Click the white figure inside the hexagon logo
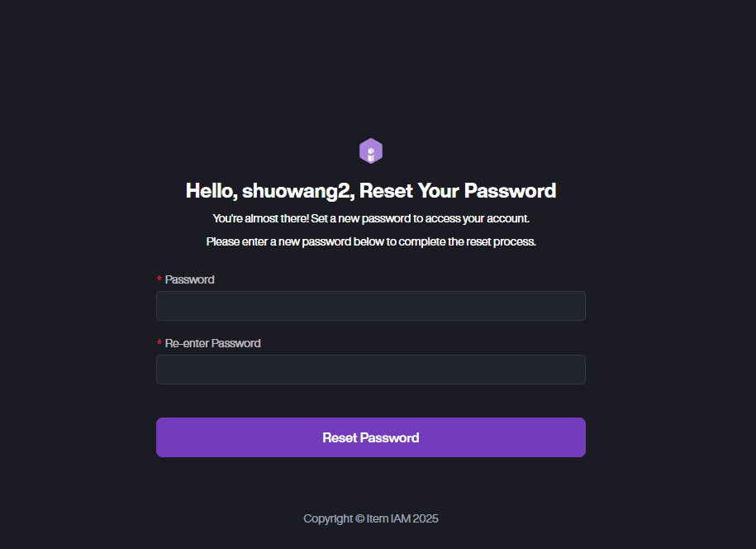Viewport: 756px width, 549px height. click(371, 154)
